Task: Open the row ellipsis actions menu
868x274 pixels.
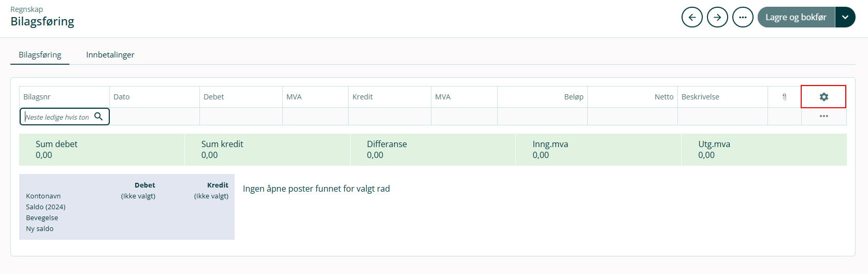Action: click(823, 117)
